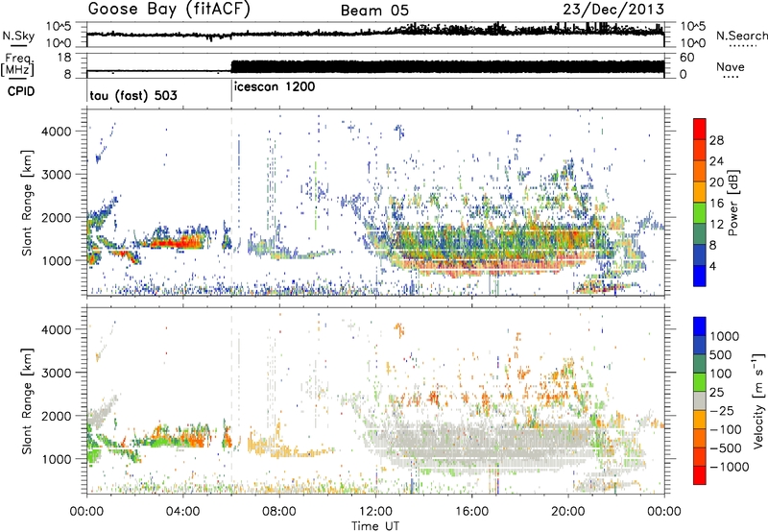768x532 pixels.
Task: Click the 'Goose Bay (fitACF)' title
Action: 169,10
